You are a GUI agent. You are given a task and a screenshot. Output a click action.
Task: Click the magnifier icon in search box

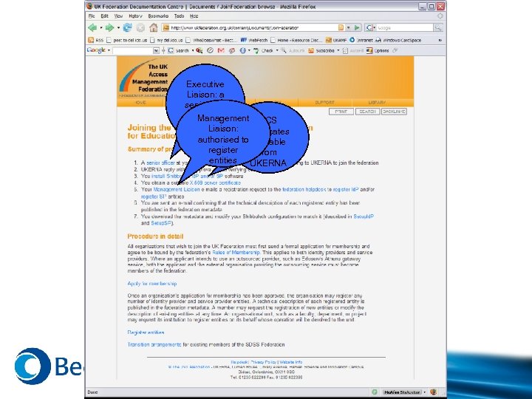[x=438, y=28]
